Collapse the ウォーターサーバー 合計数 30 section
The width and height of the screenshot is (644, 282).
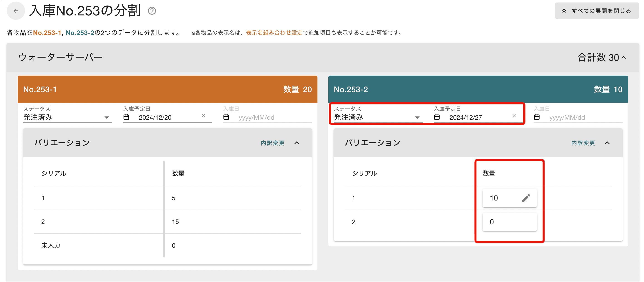624,58
